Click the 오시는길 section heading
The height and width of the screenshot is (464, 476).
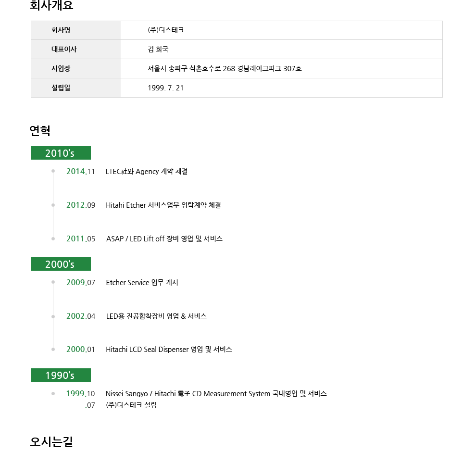(x=51, y=441)
